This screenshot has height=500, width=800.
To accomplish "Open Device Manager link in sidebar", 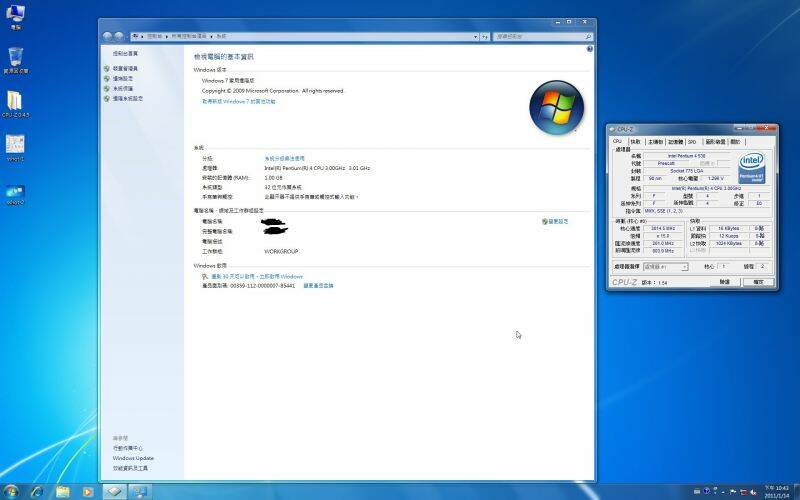I will 126,68.
